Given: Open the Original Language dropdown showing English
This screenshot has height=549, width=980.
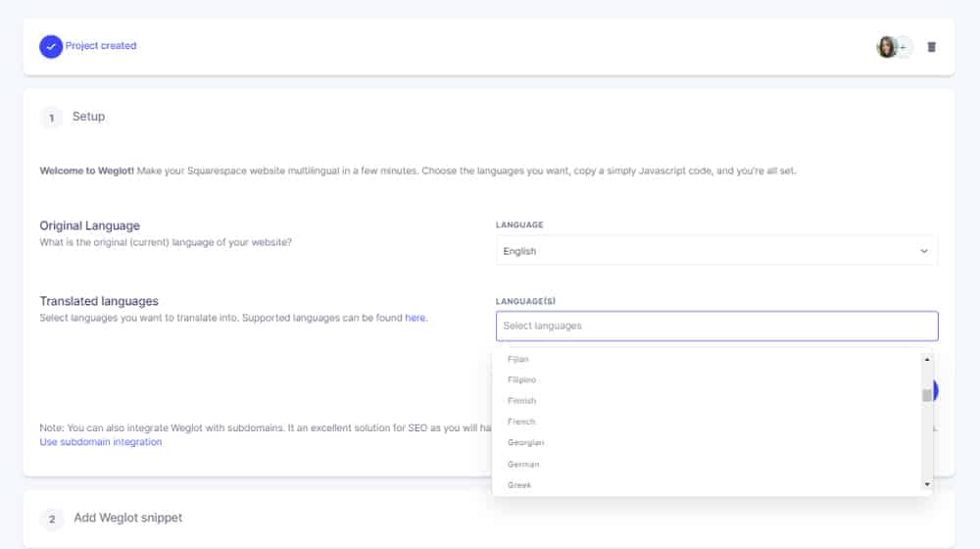Looking at the screenshot, I should pos(716,251).
